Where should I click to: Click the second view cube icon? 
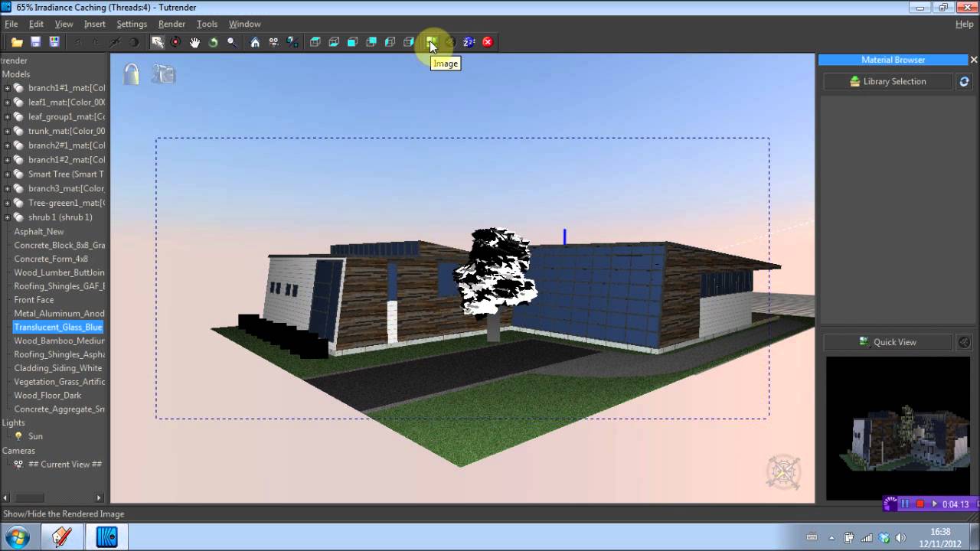point(334,42)
